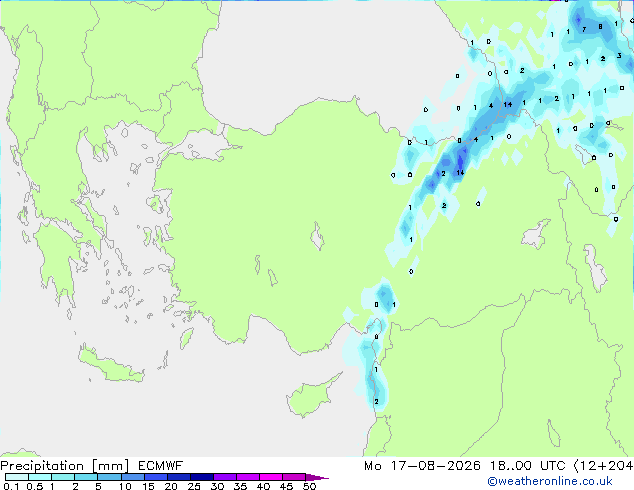
Task: Click the 25–30 mm dark navy swatch
Action: coord(201,477)
